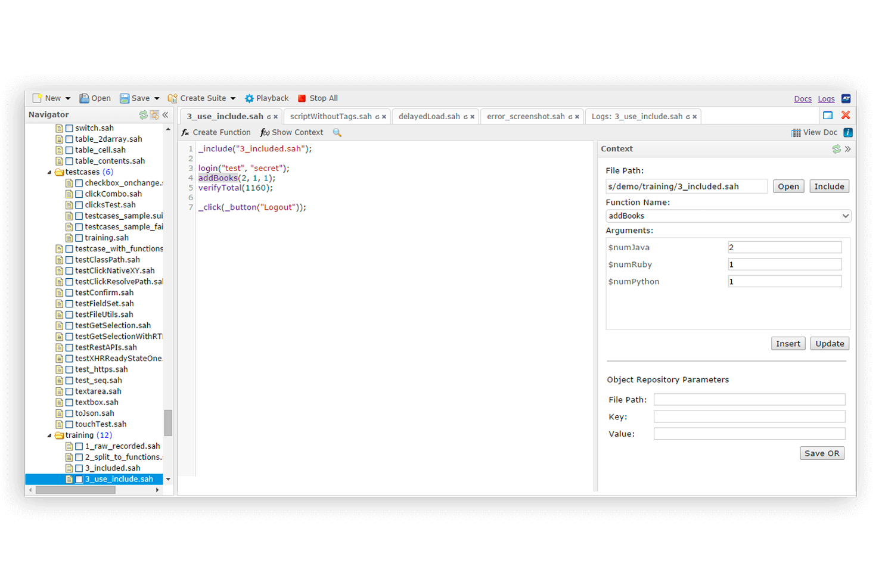882x588 pixels.
Task: Collapse the testcases folder in Navigator
Action: click(x=50, y=172)
